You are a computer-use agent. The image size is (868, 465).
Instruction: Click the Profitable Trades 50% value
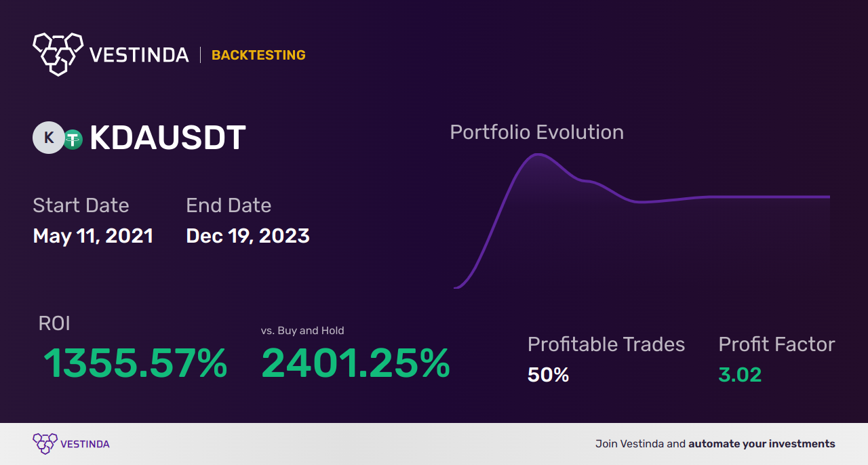548,375
